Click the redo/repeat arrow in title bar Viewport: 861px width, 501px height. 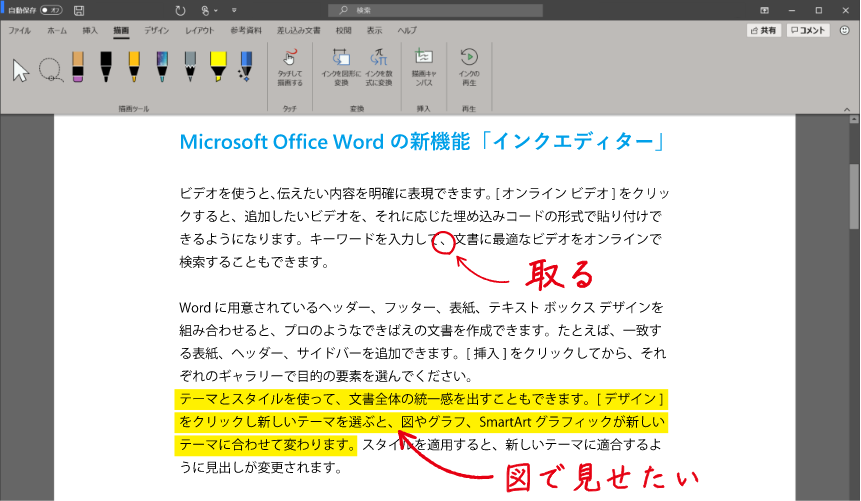point(180,10)
